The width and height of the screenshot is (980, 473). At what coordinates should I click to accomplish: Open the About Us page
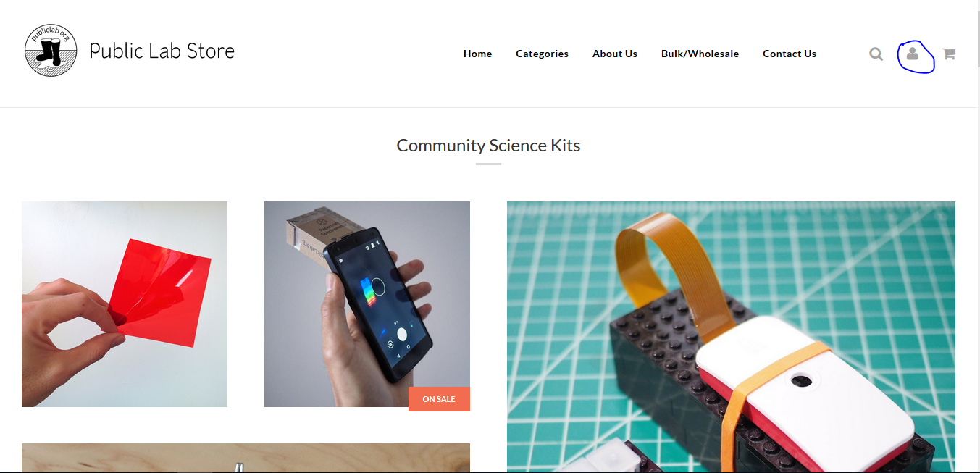tap(615, 54)
